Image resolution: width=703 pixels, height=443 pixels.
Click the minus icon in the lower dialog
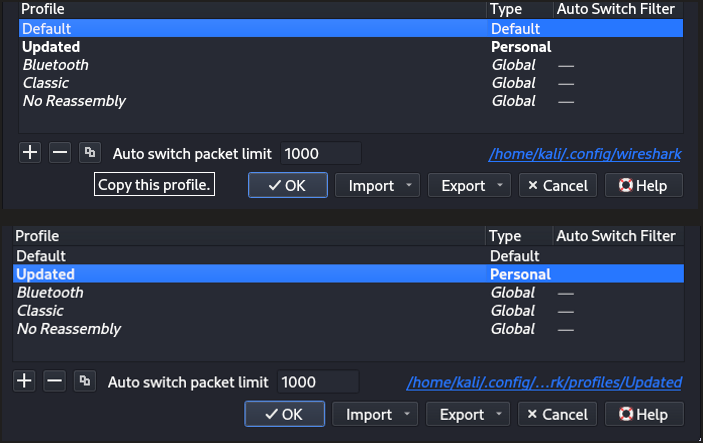pyautogui.click(x=54, y=381)
